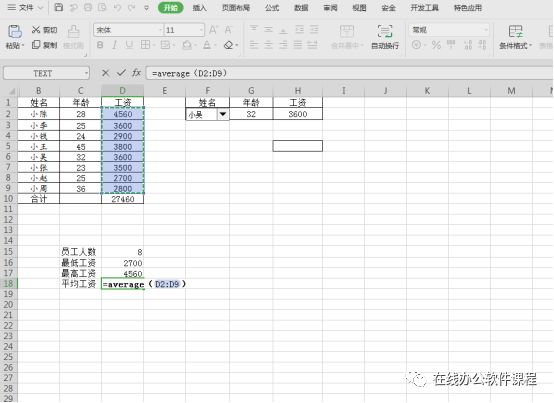Screen dimensions: 554x403
Task: Click the Save icon in the quick access toolbar
Action: [59, 7]
